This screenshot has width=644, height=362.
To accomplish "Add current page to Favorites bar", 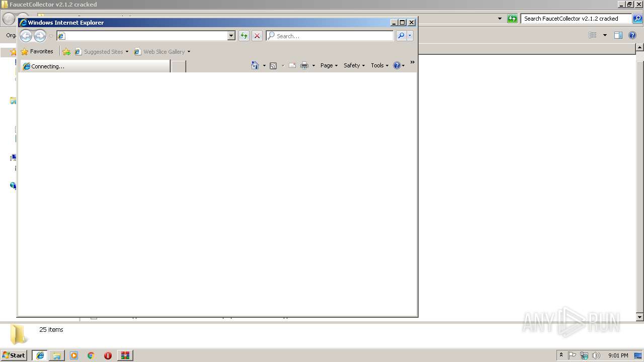I will coord(66,51).
